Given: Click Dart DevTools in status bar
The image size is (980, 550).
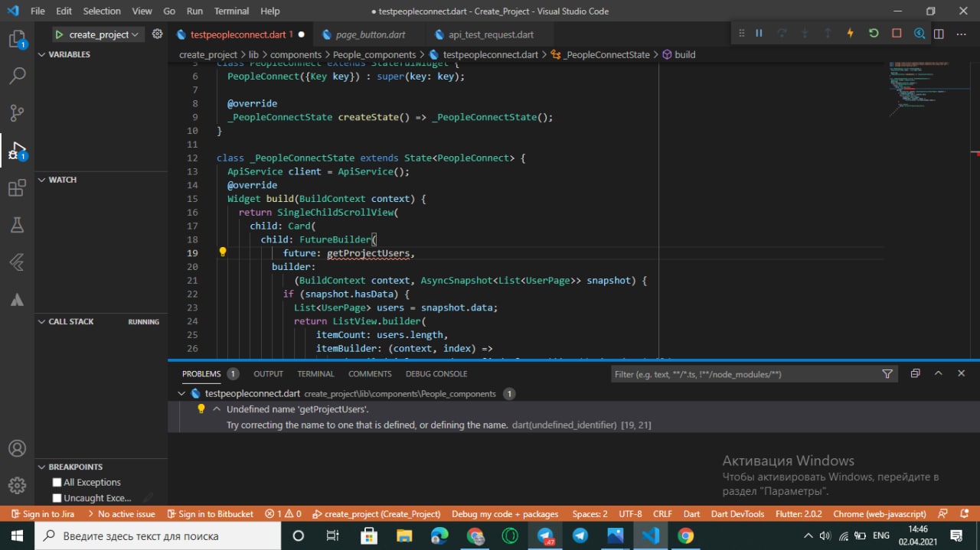Looking at the screenshot, I should [737, 514].
